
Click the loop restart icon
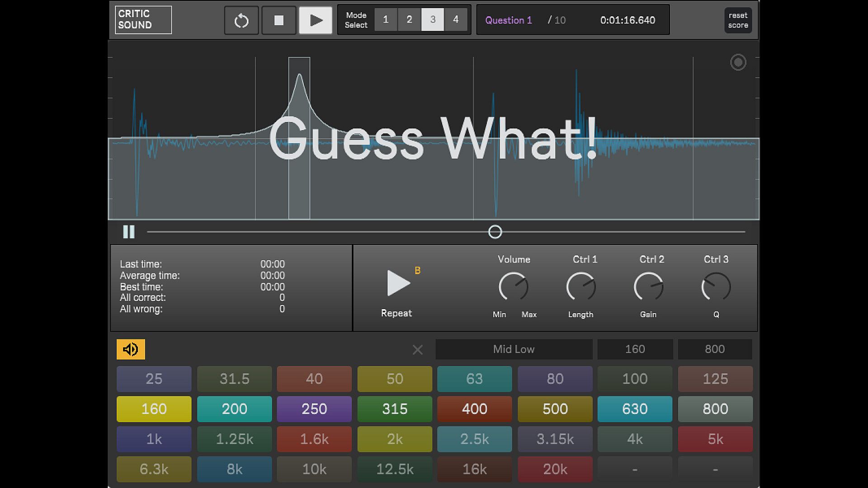(x=241, y=20)
